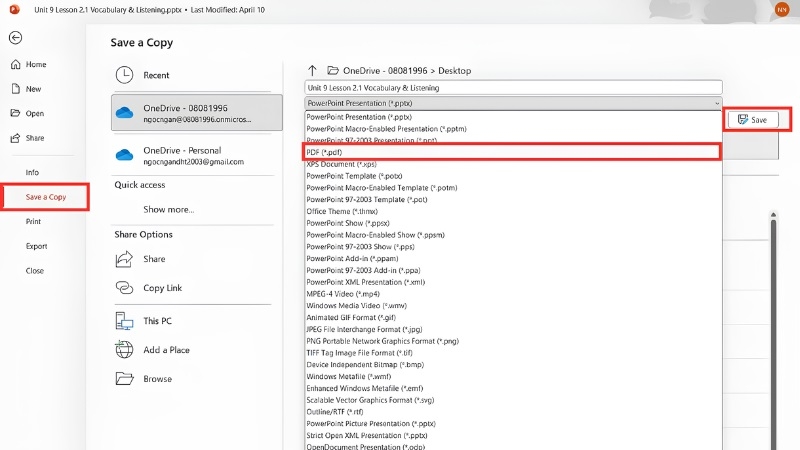800x450 pixels.
Task: Select PowerPoint Presentation (*.pptx) first list option
Action: [513, 117]
